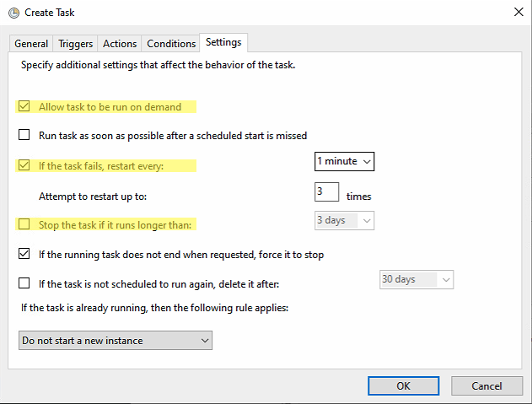Uncheck Allow task to be run on demand

pos(24,107)
